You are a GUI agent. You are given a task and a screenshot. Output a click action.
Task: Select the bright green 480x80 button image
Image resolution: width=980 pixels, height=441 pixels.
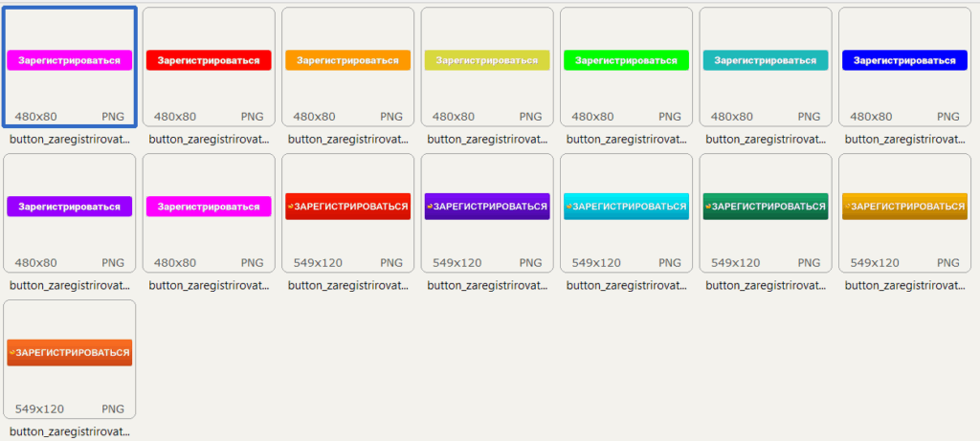click(x=626, y=60)
